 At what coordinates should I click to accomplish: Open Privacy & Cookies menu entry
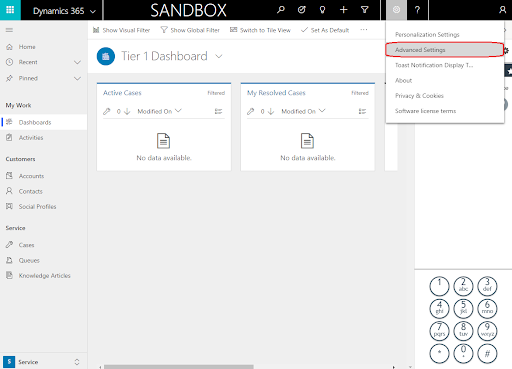coord(445,96)
